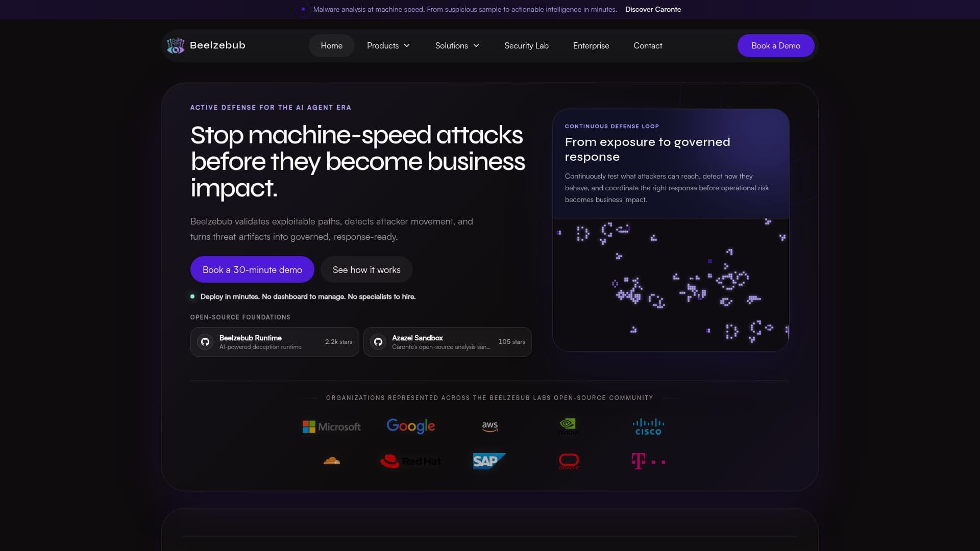Click the 105 stars count

click(x=511, y=342)
